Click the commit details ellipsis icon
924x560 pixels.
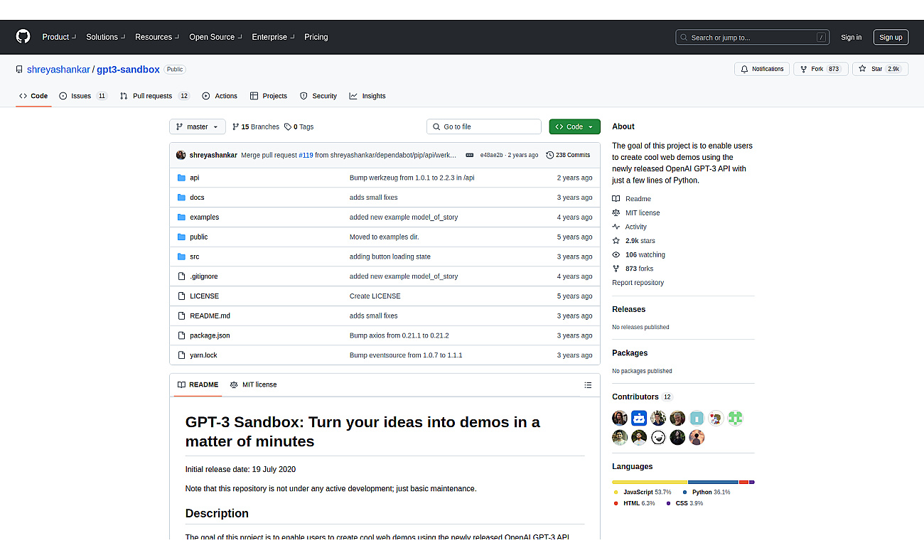pyautogui.click(x=470, y=155)
